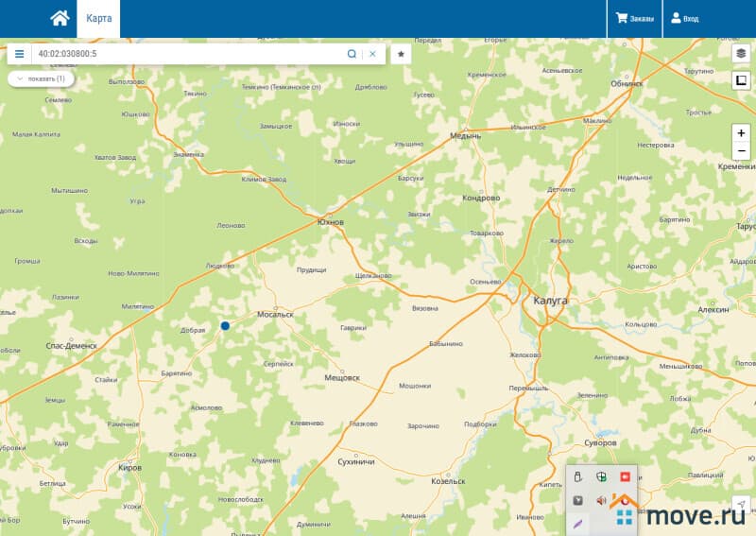Click the geolocation arrow button
Viewport: 756px width, 536px height.
click(741, 505)
